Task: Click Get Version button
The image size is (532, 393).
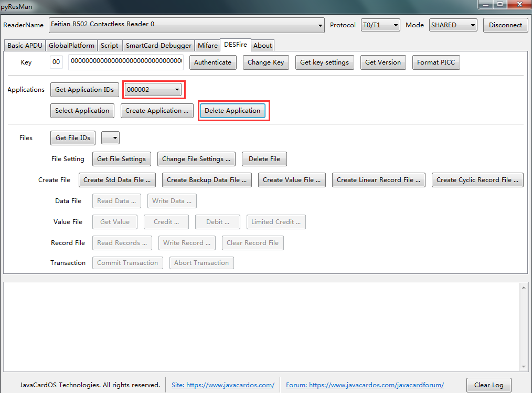Action: pyautogui.click(x=383, y=62)
